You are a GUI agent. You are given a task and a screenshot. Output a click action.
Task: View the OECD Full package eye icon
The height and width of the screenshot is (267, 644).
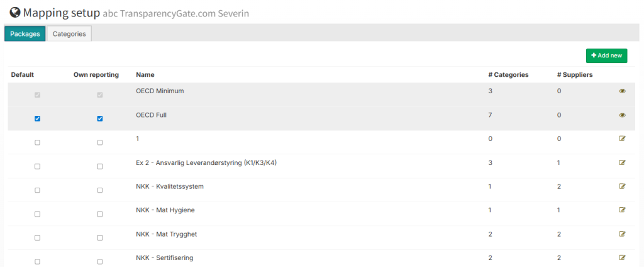(622, 115)
